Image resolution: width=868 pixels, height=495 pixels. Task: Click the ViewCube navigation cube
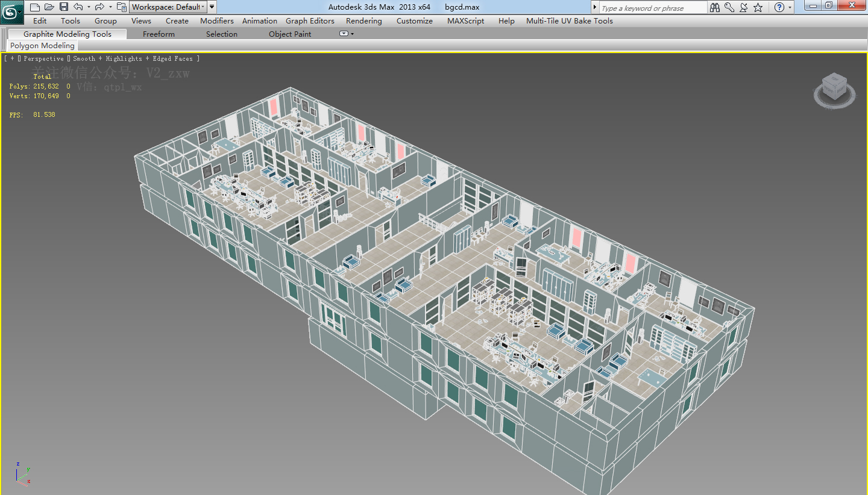coord(835,86)
